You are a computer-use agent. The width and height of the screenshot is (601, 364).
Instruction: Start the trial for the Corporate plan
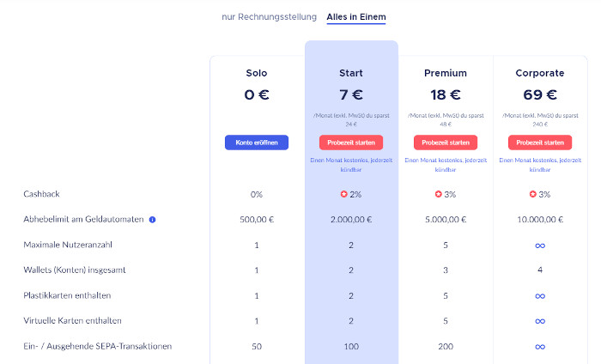click(x=540, y=143)
